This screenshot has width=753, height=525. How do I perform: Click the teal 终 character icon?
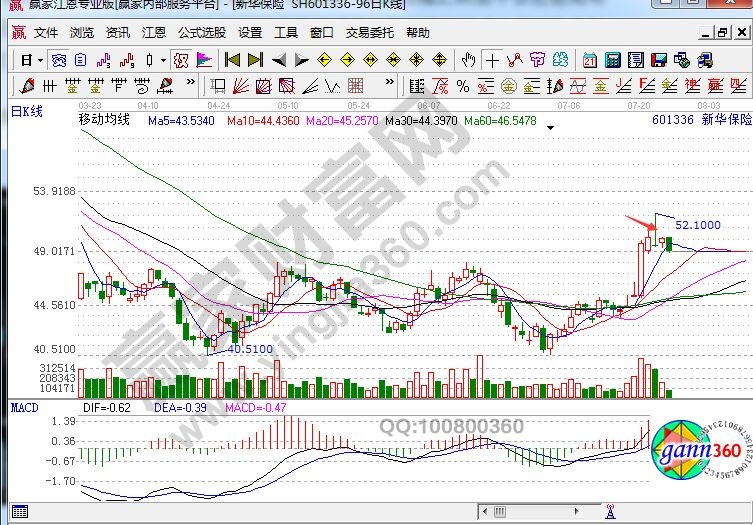click(x=560, y=61)
